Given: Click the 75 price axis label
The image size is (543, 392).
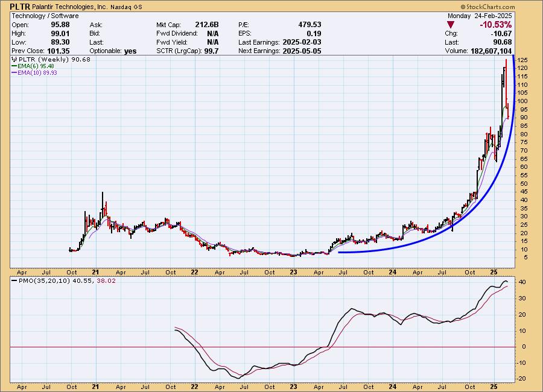Looking at the screenshot, I should coord(522,142).
